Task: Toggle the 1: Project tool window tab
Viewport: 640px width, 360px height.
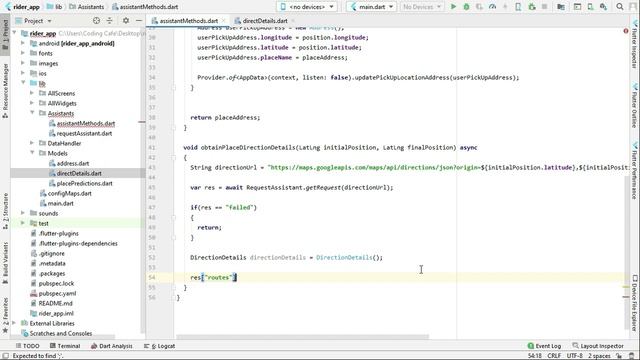Action: (5, 34)
